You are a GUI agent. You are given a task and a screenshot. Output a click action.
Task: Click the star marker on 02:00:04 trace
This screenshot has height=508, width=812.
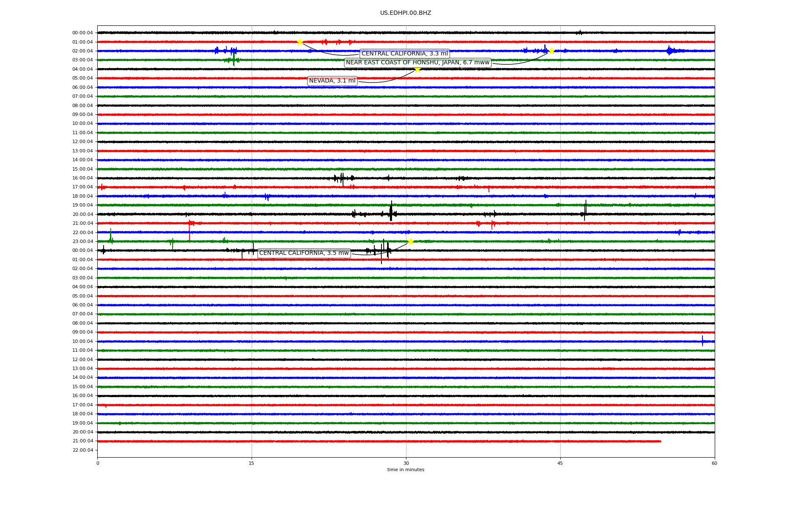(x=551, y=51)
